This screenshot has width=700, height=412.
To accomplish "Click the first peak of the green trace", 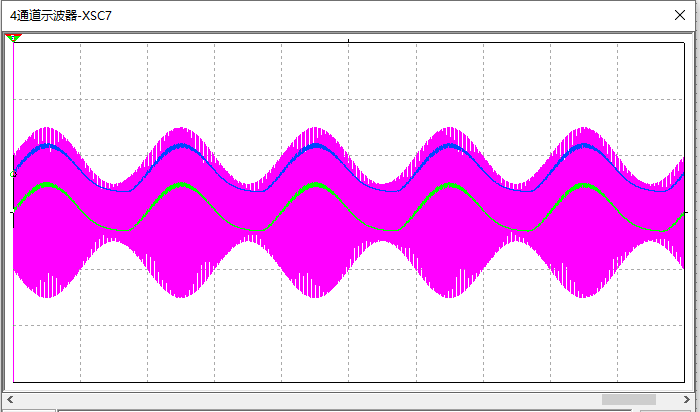I will tap(44, 185).
